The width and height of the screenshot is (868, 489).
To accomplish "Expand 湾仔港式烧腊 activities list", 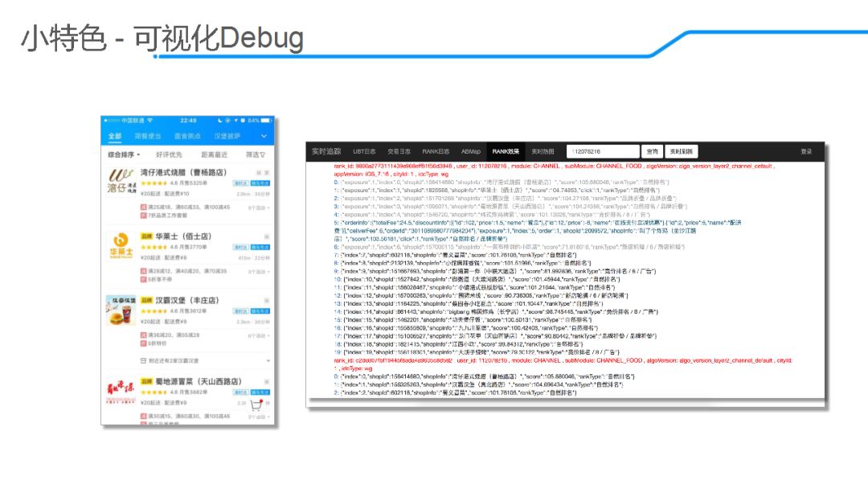I will click(259, 208).
